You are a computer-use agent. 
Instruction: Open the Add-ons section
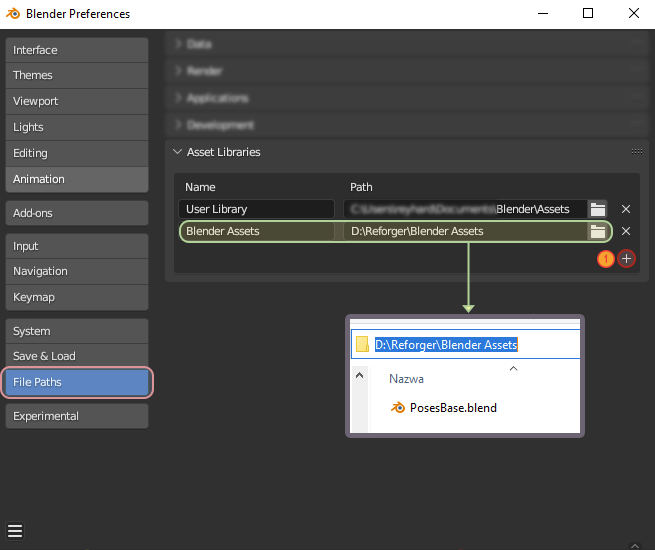(x=77, y=213)
